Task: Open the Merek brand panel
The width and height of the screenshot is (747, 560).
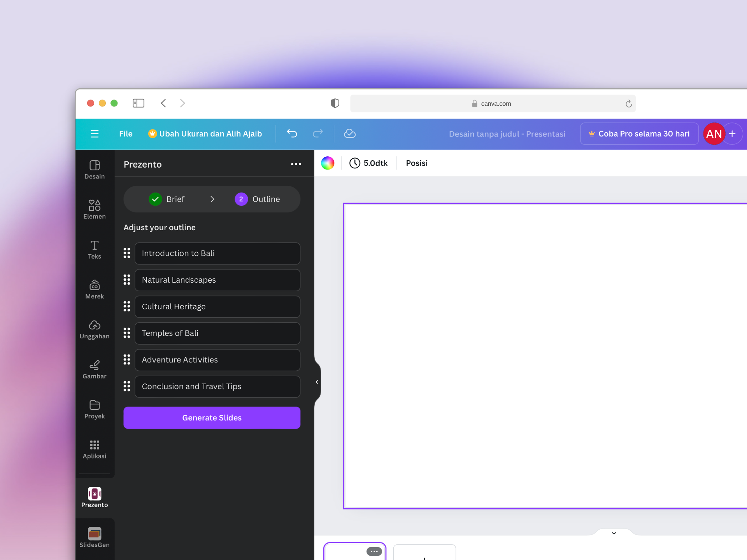Action: (x=95, y=289)
